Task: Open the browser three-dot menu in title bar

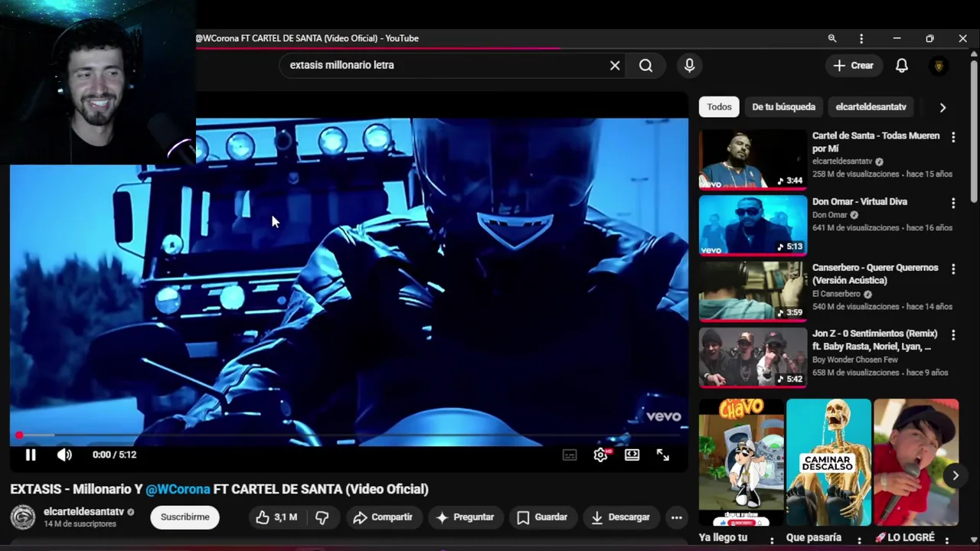Action: pos(861,38)
